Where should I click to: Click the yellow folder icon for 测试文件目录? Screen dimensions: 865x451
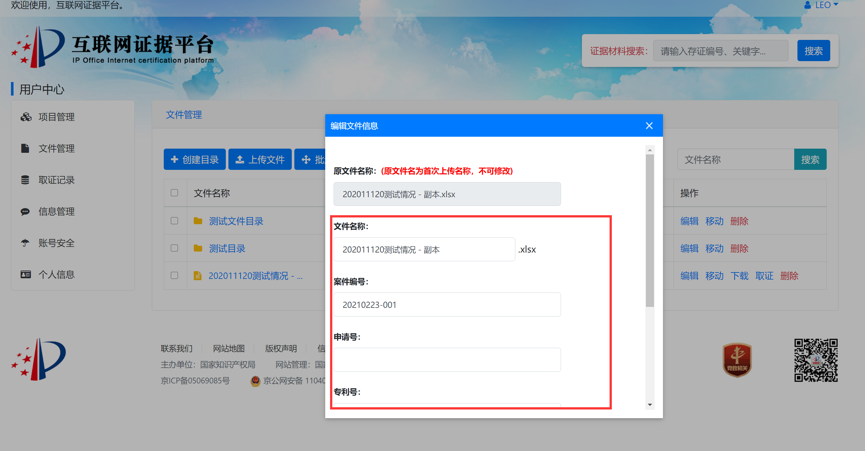coord(198,221)
